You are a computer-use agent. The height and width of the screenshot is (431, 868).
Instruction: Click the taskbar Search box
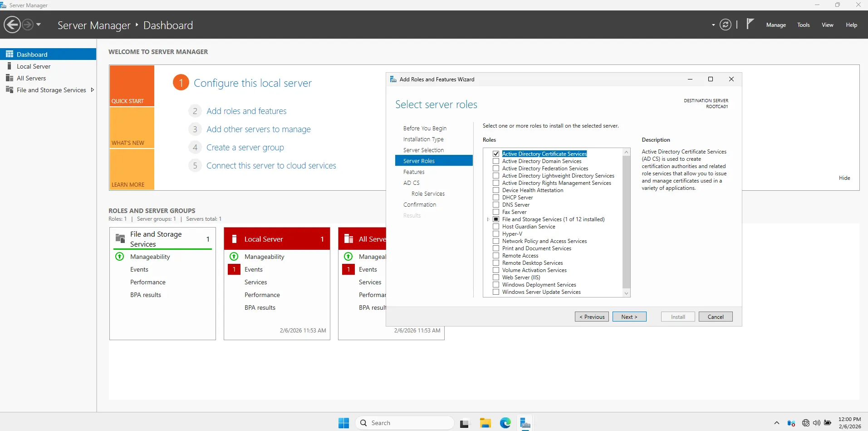405,423
